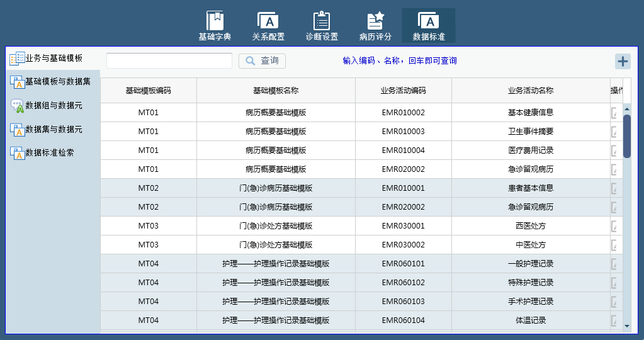Select cell EMR060101
This screenshot has width=644, height=340.
click(x=404, y=264)
